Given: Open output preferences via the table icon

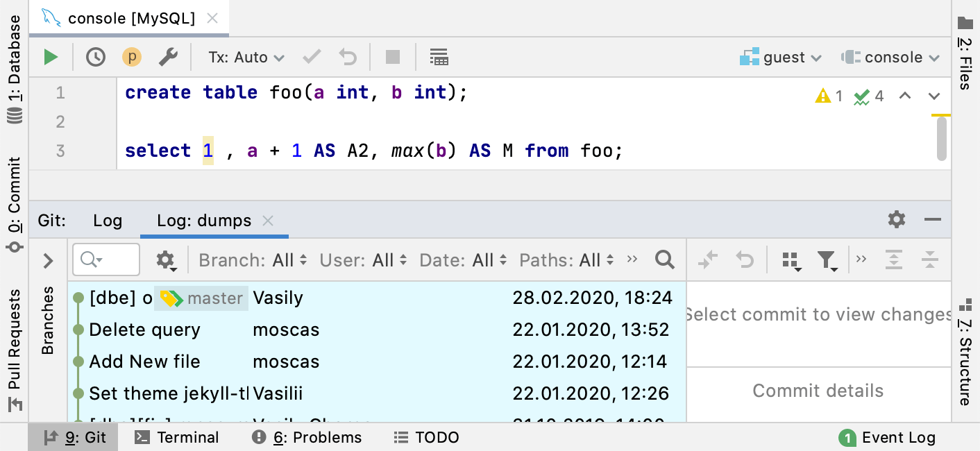Looking at the screenshot, I should [439, 57].
